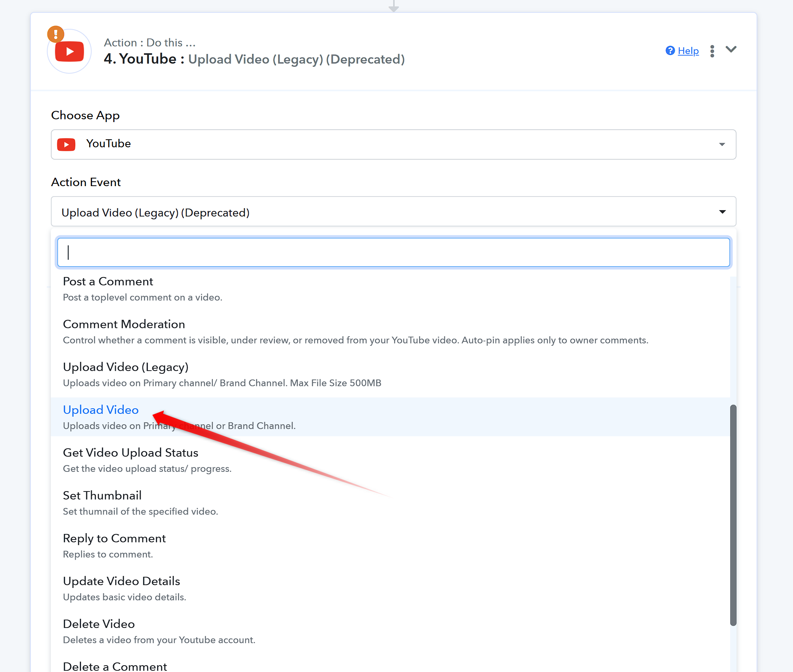
Task: Toggle the Action Event dropdown arrow
Action: 722,212
